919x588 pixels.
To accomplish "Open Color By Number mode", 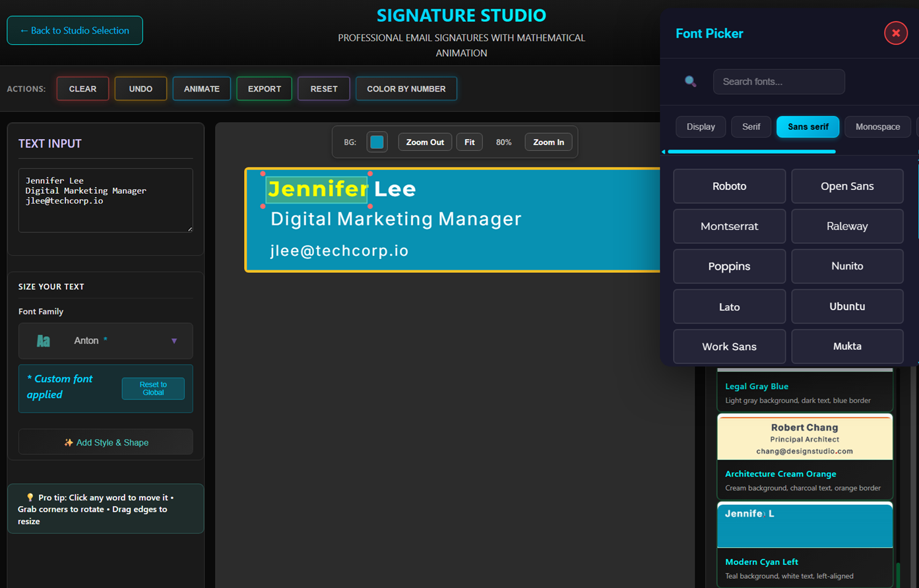I will pos(406,89).
